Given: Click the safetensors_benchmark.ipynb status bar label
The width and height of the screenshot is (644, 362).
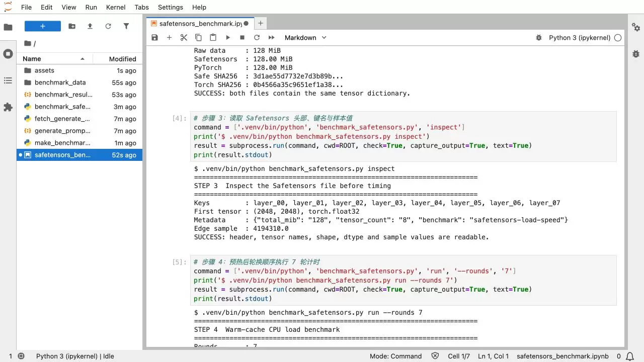Looking at the screenshot, I should (562, 356).
